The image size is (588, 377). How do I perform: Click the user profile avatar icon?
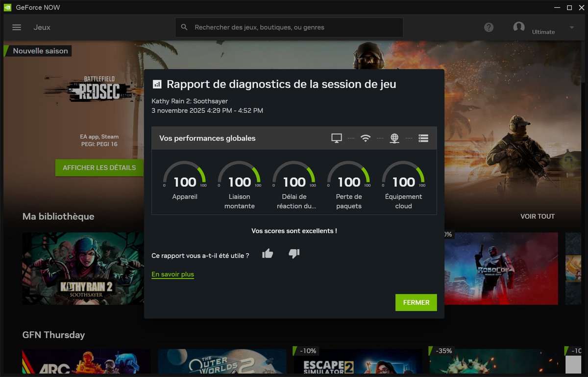519,27
